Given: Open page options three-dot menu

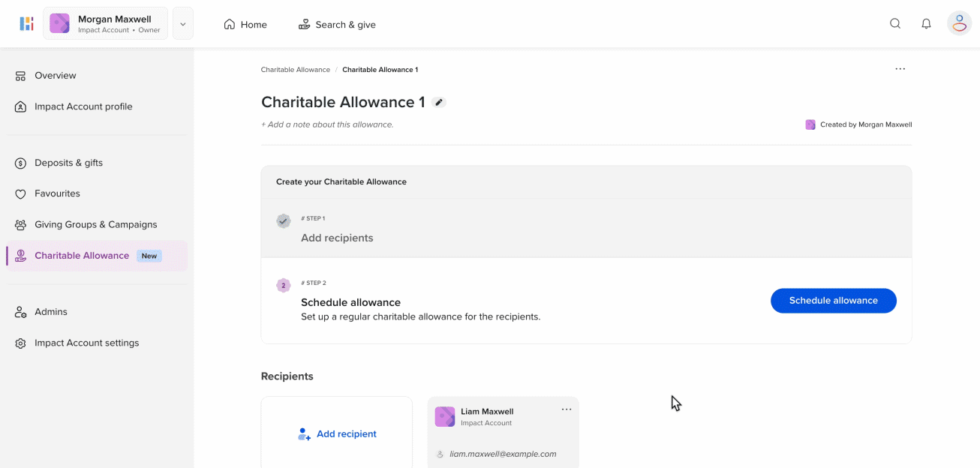Looking at the screenshot, I should [x=900, y=69].
